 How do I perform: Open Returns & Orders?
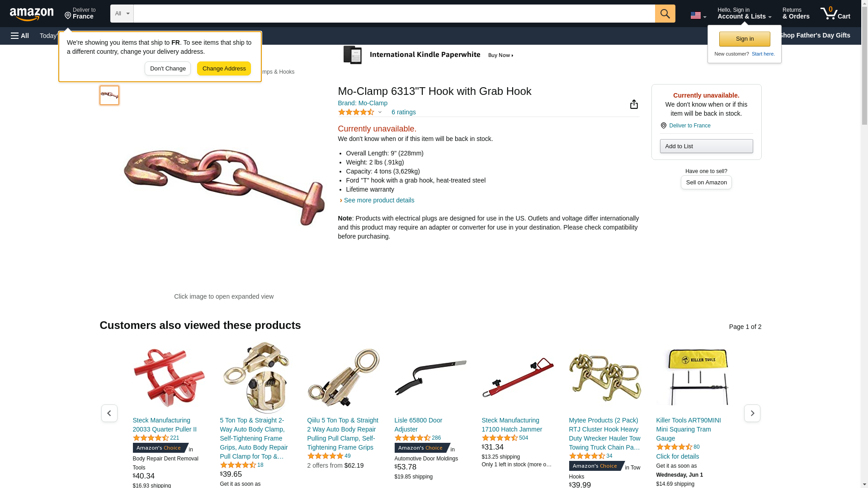[x=796, y=13]
